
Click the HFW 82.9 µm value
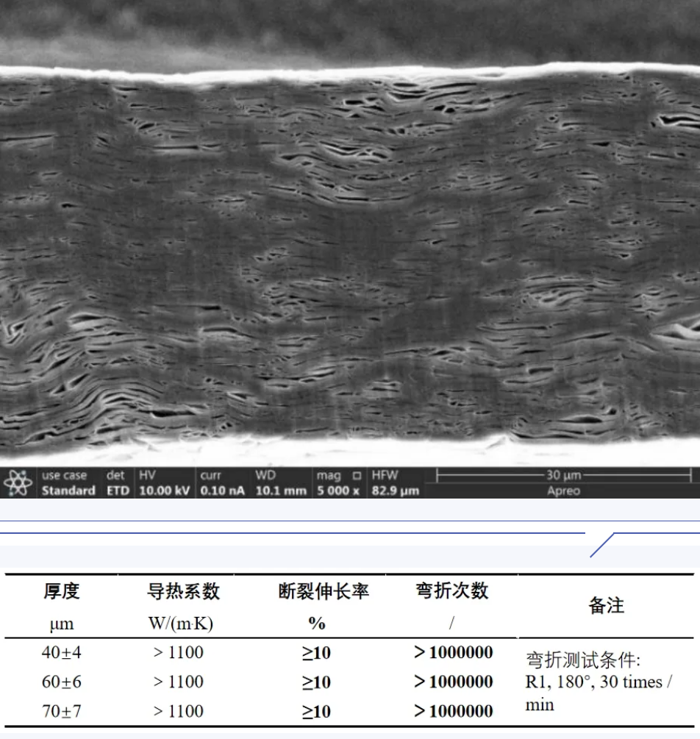[x=395, y=490]
